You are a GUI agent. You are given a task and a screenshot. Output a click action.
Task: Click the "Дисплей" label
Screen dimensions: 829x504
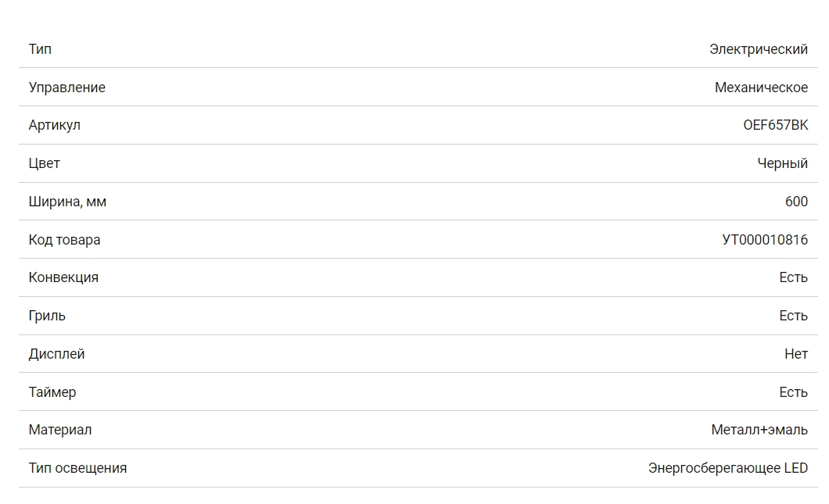click(56, 354)
